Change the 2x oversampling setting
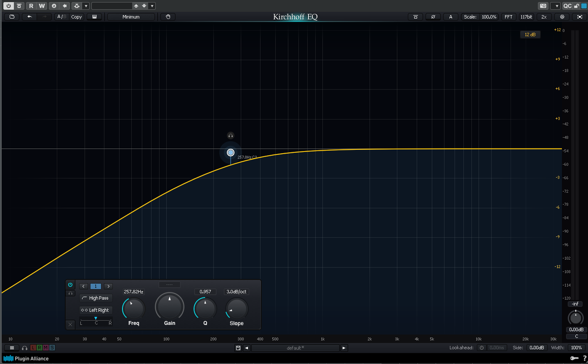 click(x=544, y=17)
